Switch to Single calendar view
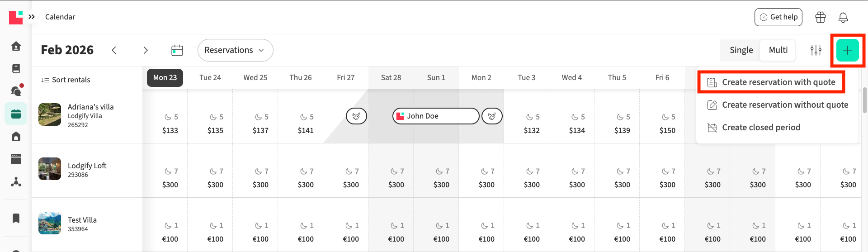 (741, 50)
